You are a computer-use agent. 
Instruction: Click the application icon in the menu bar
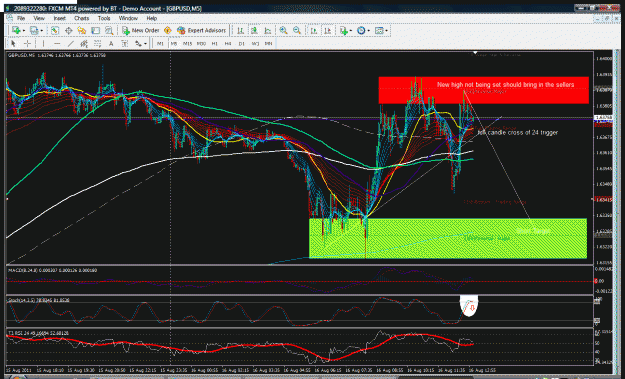pyautogui.click(x=10, y=18)
